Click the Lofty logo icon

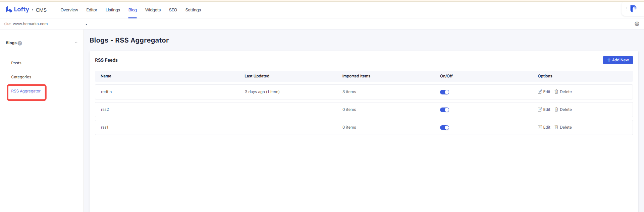(x=9, y=9)
